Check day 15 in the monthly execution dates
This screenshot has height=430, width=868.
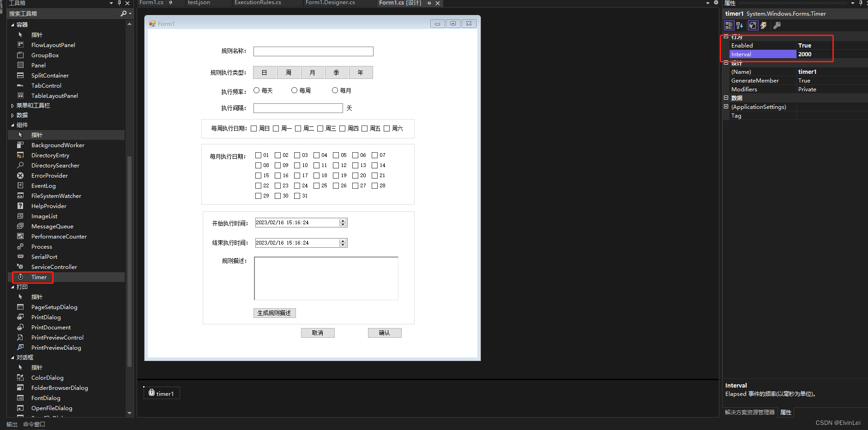259,175
